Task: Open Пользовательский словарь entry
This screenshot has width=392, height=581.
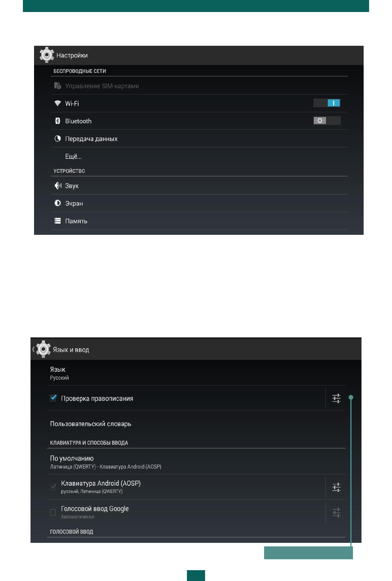Action: [x=91, y=424]
